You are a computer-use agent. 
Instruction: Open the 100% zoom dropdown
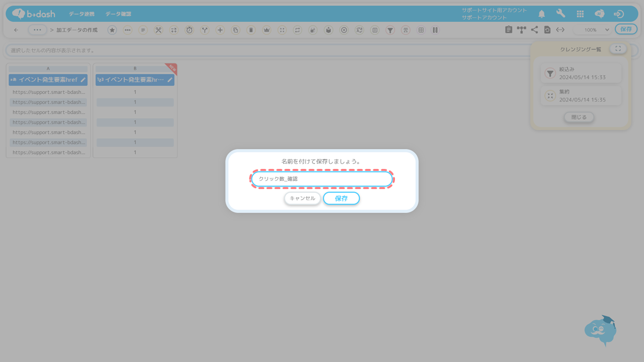[x=593, y=30]
